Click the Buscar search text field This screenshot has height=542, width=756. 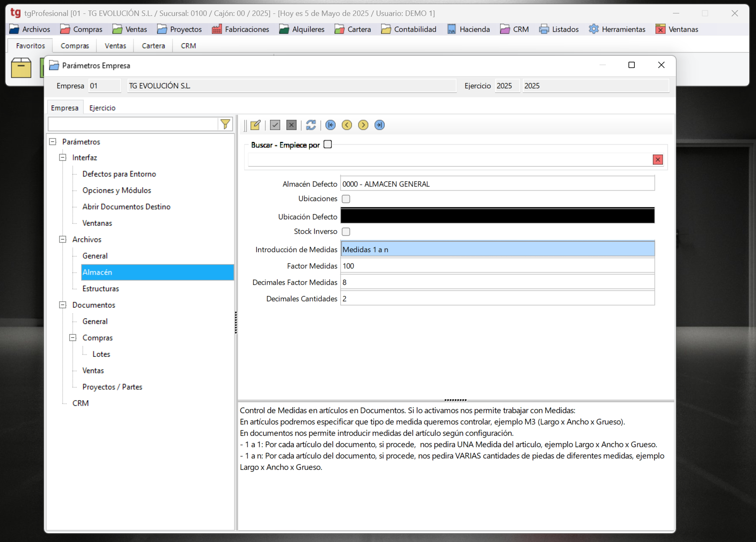point(450,160)
